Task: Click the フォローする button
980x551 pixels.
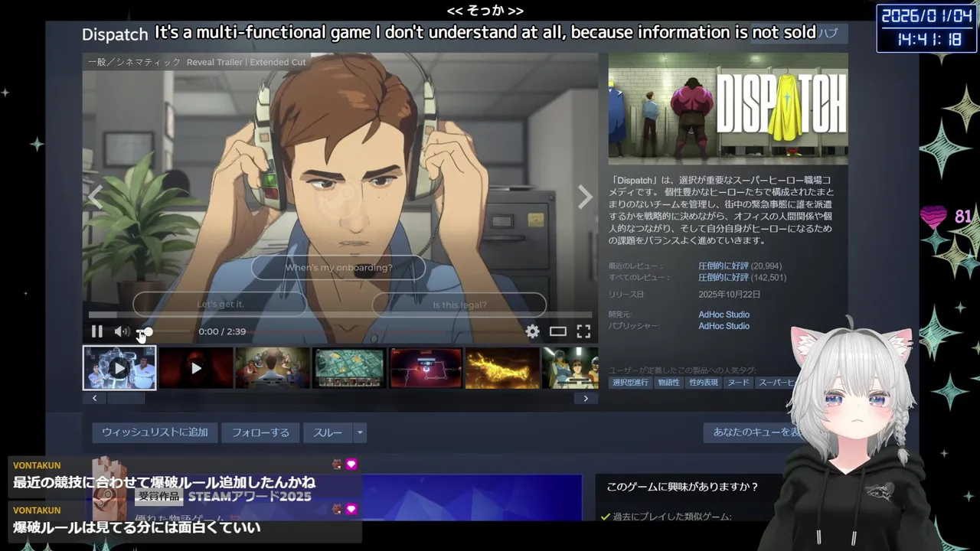Action: [260, 432]
